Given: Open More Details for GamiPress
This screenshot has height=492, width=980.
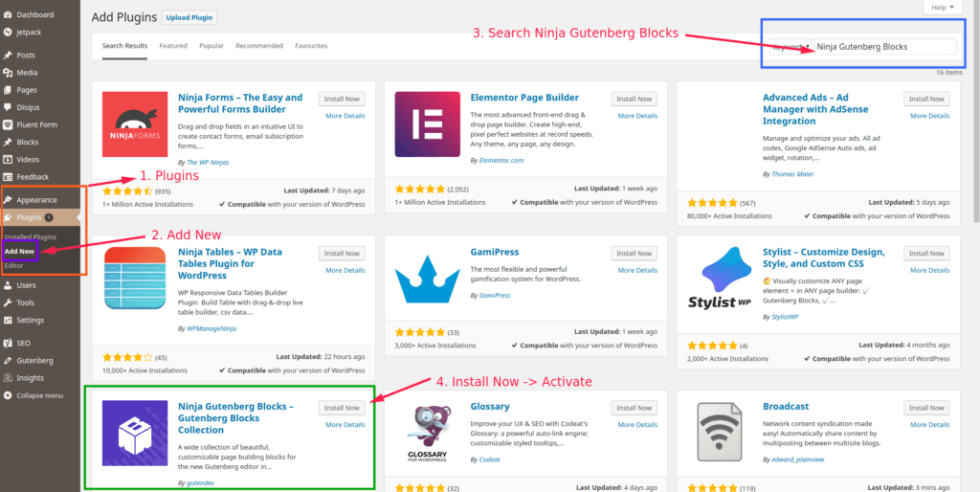Looking at the screenshot, I should (637, 270).
